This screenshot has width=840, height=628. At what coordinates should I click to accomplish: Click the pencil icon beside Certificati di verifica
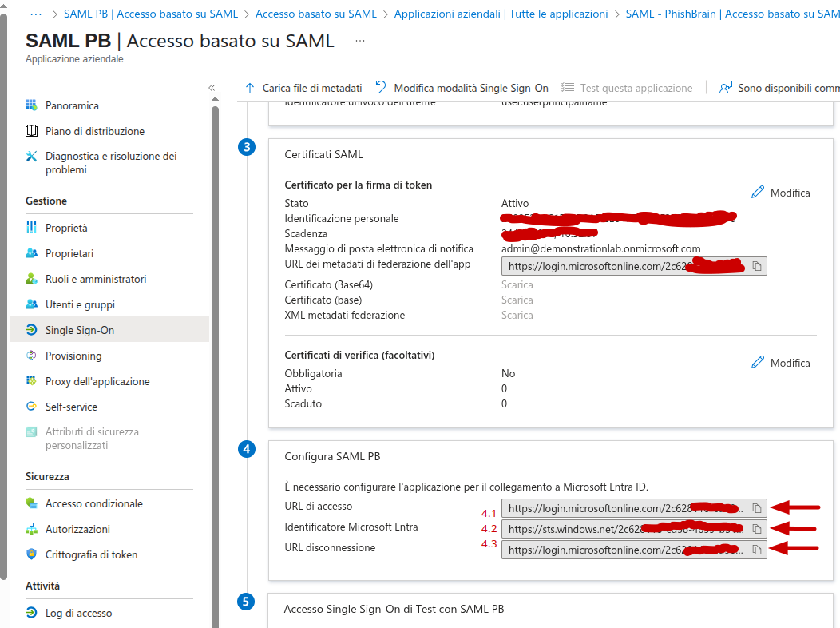click(758, 363)
